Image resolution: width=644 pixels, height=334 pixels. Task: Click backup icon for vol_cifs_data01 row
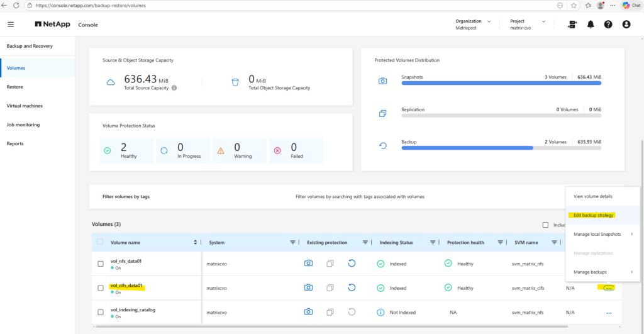(352, 288)
